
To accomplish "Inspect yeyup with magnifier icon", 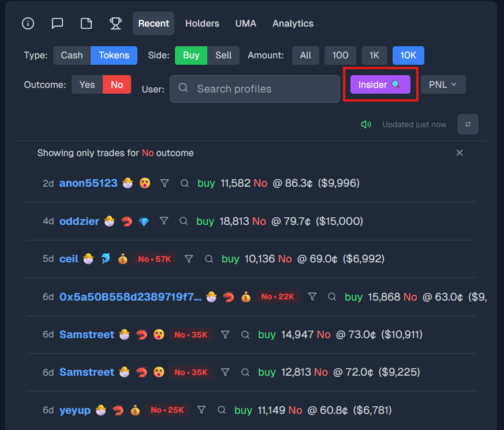I will point(222,410).
